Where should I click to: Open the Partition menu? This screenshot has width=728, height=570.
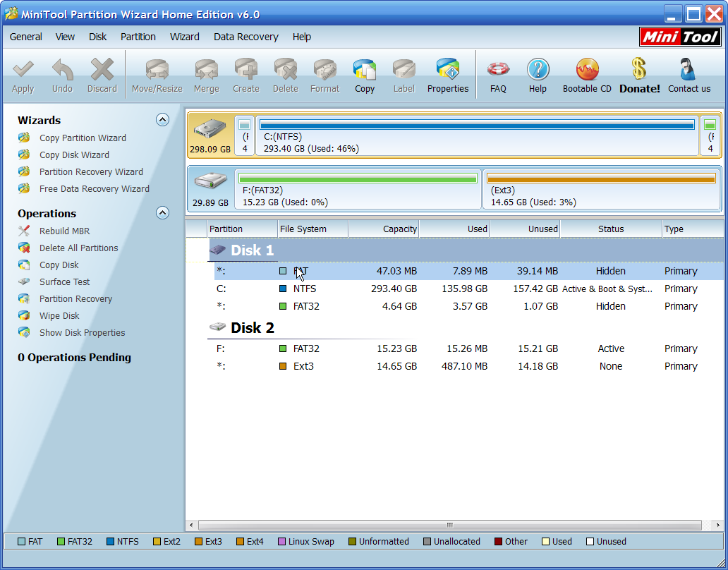138,37
